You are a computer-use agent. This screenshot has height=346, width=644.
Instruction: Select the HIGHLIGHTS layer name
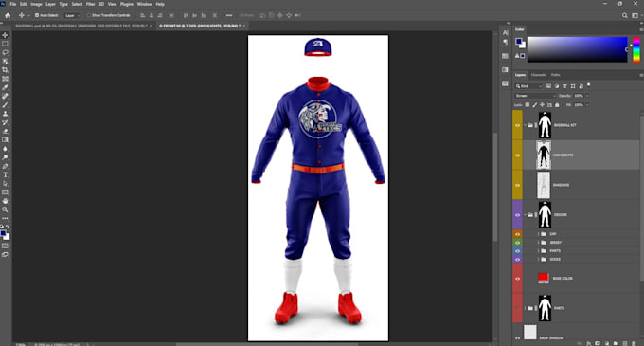563,155
